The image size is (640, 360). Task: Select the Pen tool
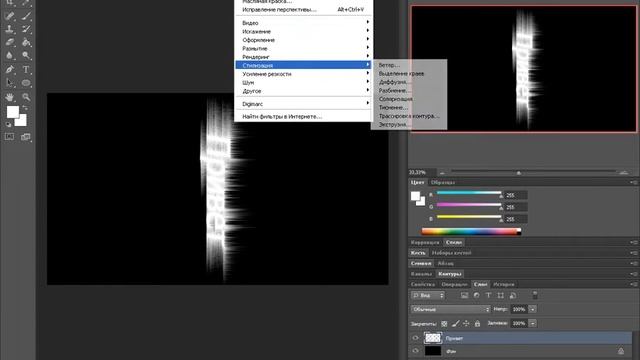(x=10, y=69)
